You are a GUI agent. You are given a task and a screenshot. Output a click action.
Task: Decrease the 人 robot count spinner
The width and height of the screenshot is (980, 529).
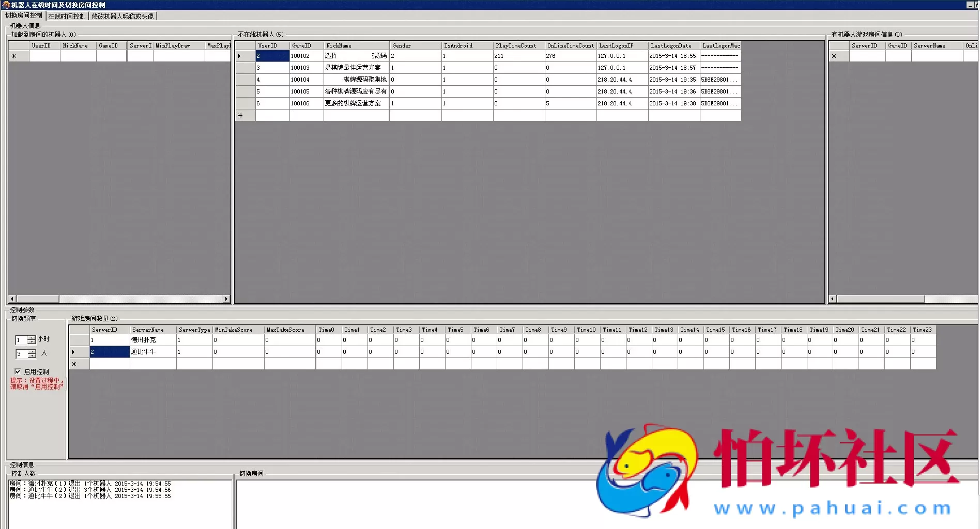tap(32, 356)
